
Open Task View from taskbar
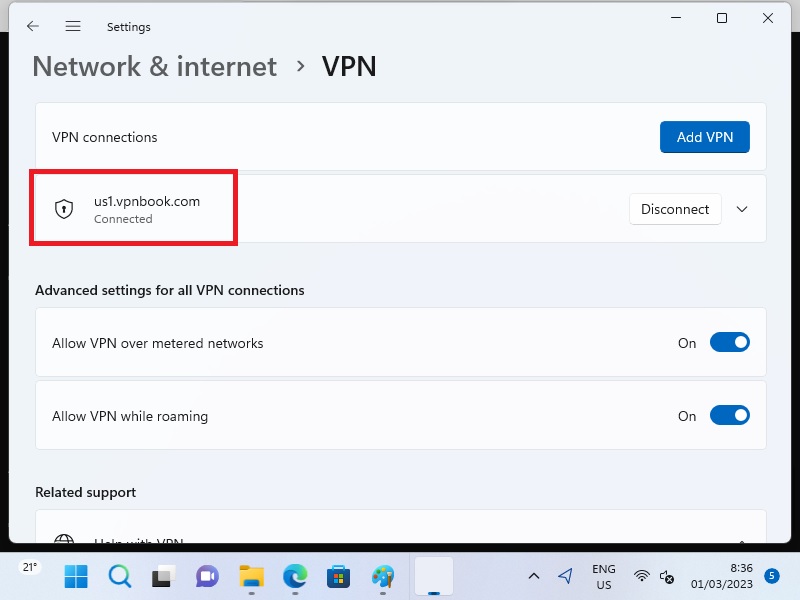[x=163, y=576]
